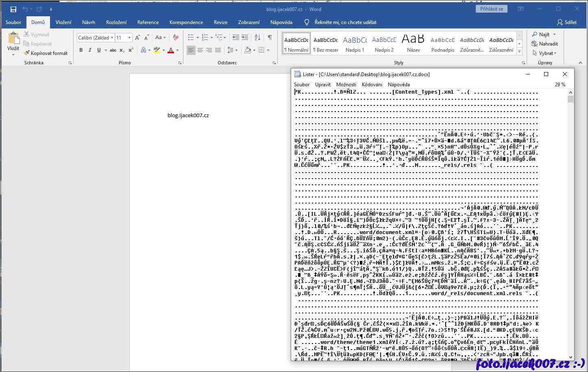The image size is (588, 372).
Task: Open Kódování menu in Lister window
Action: pos(372,85)
